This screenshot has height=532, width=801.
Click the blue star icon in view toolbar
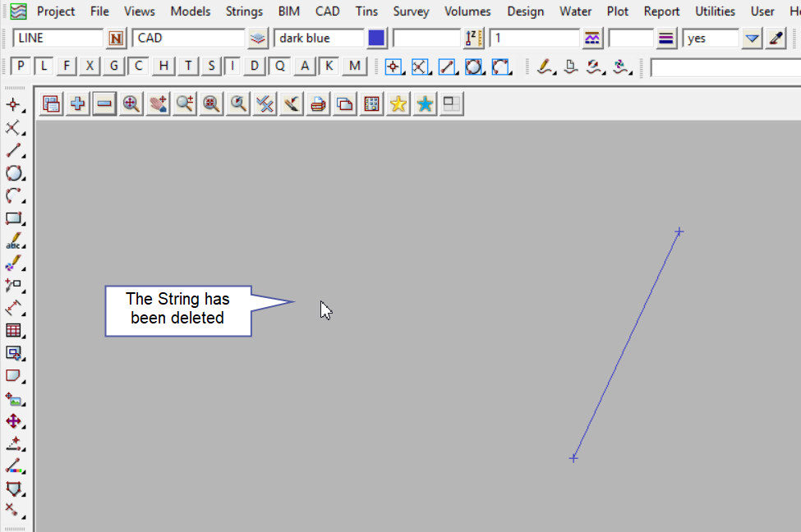[425, 104]
